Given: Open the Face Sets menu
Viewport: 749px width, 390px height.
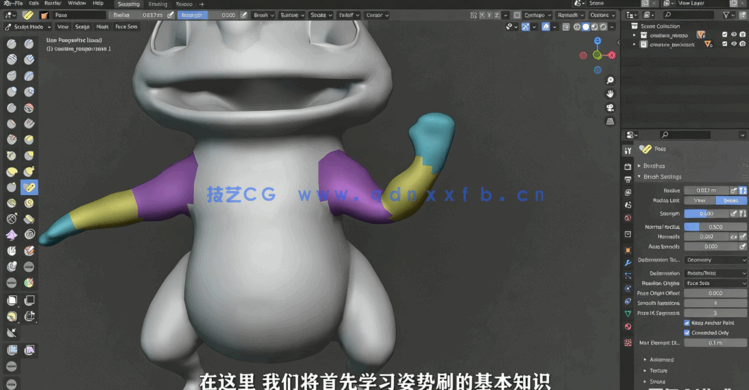Looking at the screenshot, I should click(126, 27).
